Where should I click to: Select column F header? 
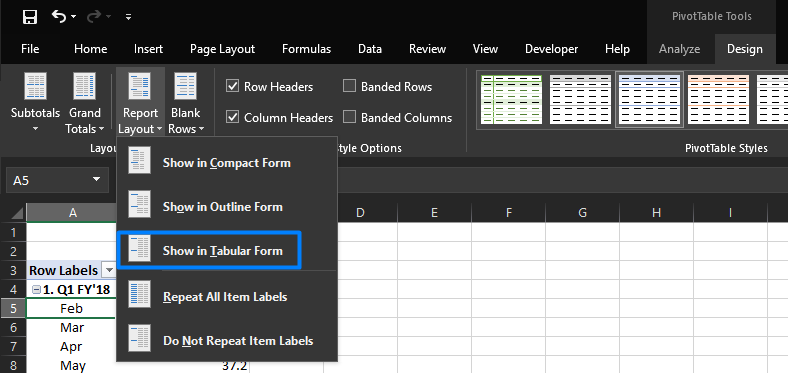[508, 213]
